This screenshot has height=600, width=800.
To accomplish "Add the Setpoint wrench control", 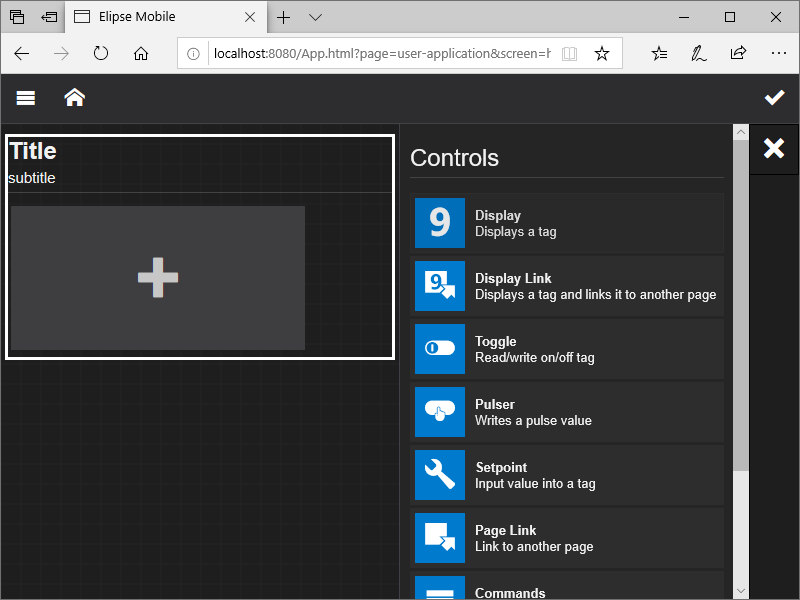I will coord(440,475).
